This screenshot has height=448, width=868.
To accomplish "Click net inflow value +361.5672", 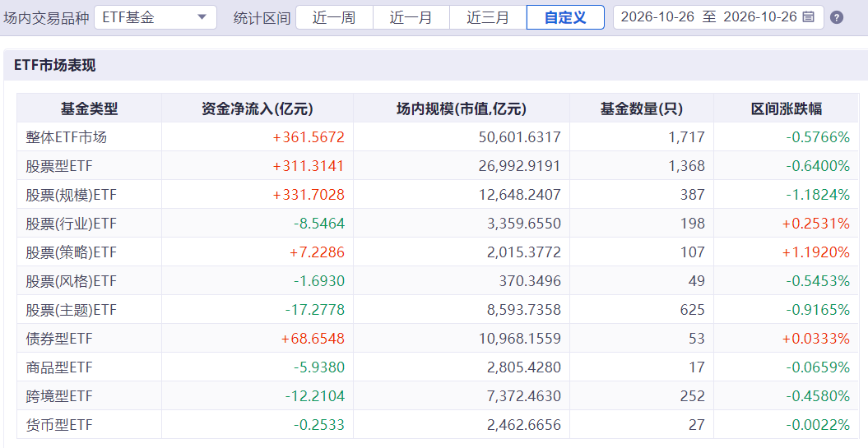I will coord(309,137).
